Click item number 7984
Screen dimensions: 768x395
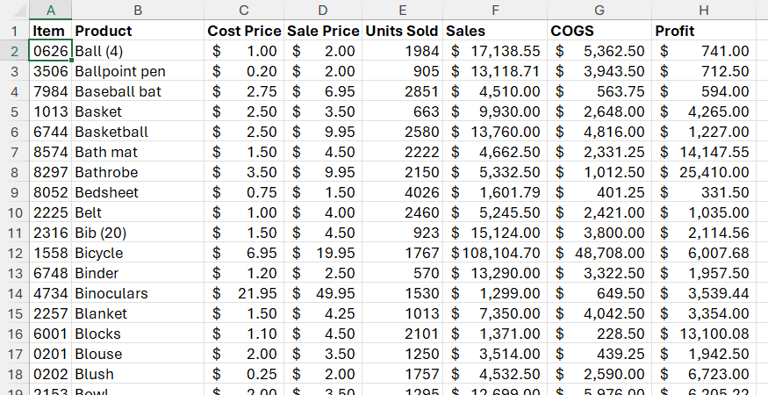tap(50, 91)
